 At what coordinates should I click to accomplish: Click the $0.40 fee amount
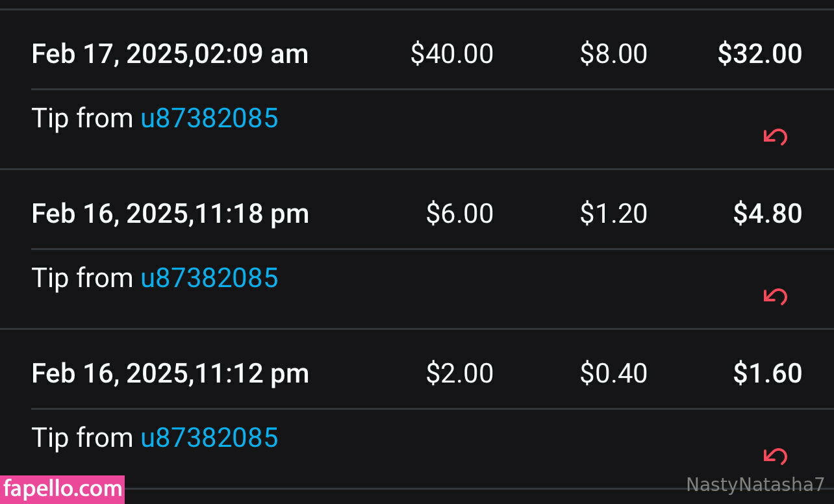613,373
